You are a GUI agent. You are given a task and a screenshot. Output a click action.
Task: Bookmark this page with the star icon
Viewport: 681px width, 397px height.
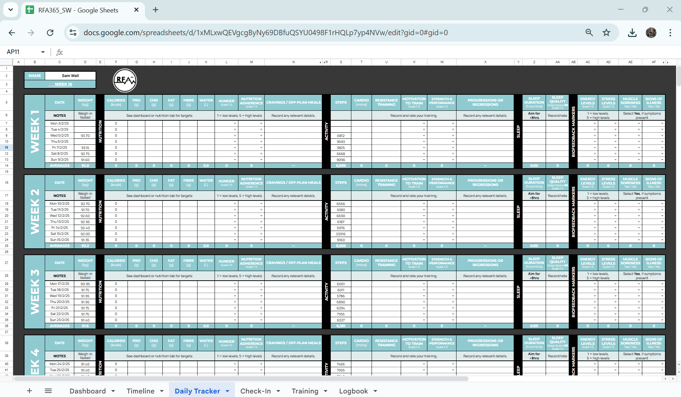[606, 33]
